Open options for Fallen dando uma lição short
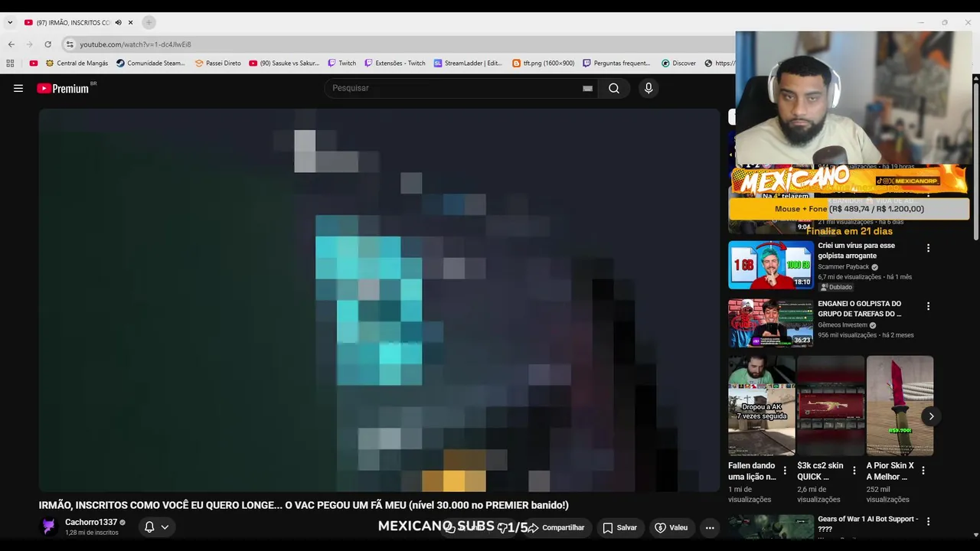The width and height of the screenshot is (980, 551). tap(785, 471)
